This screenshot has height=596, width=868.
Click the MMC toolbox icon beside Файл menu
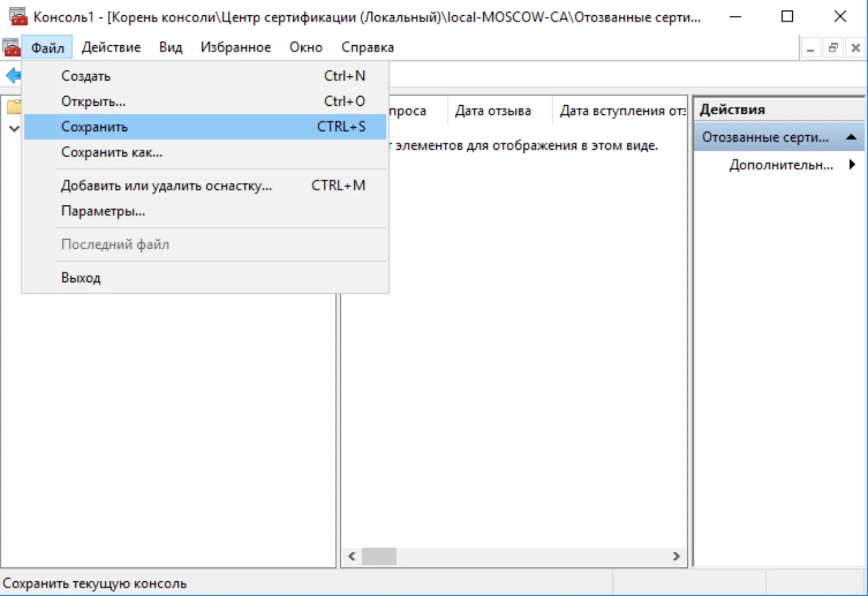coord(11,47)
